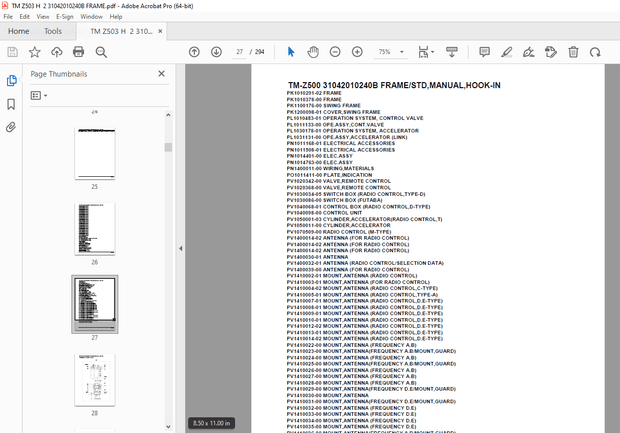The width and height of the screenshot is (620, 433).
Task: Click thumbnails panel scroll up arrow
Action: pos(168,115)
